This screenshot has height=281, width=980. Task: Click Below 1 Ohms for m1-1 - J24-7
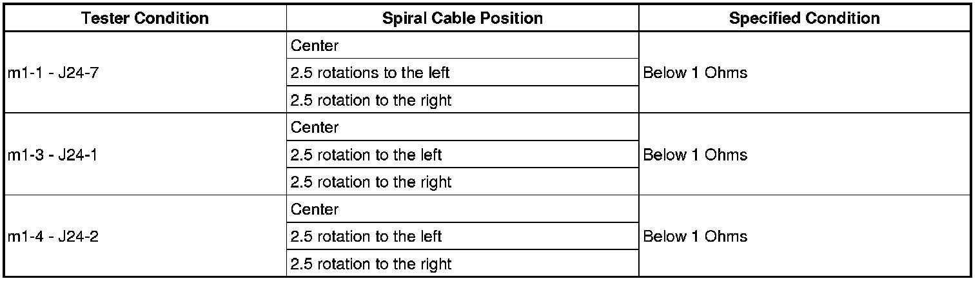pos(695,73)
